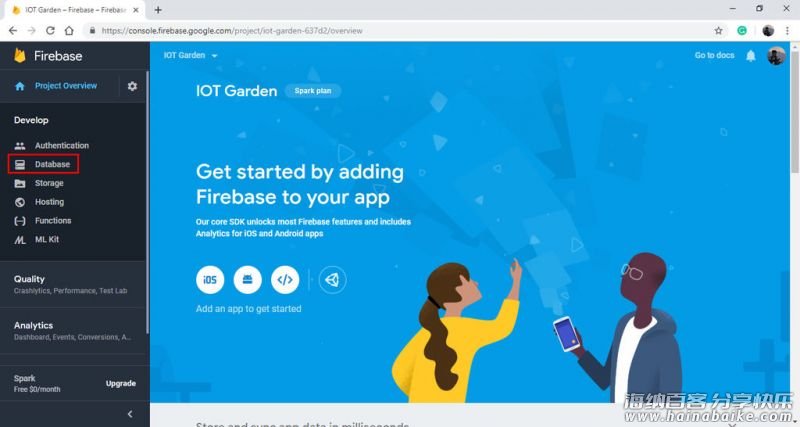Add a Unity app
The height and width of the screenshot is (427, 800).
(x=332, y=280)
